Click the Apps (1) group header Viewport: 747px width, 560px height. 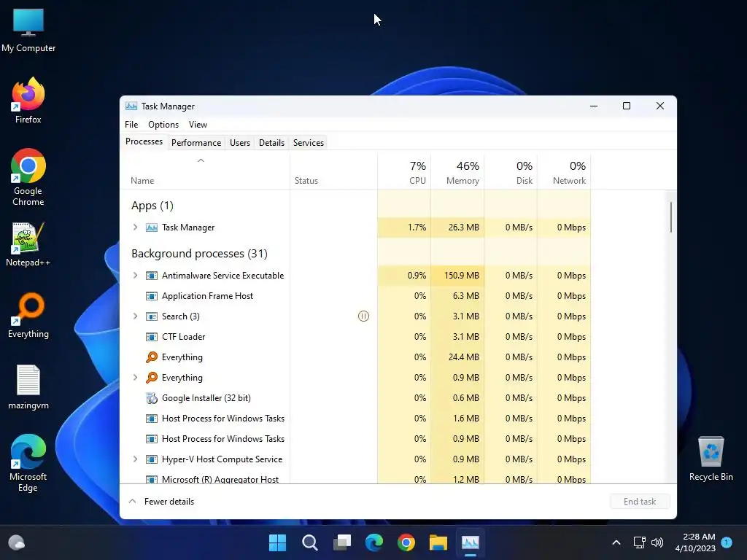click(152, 206)
